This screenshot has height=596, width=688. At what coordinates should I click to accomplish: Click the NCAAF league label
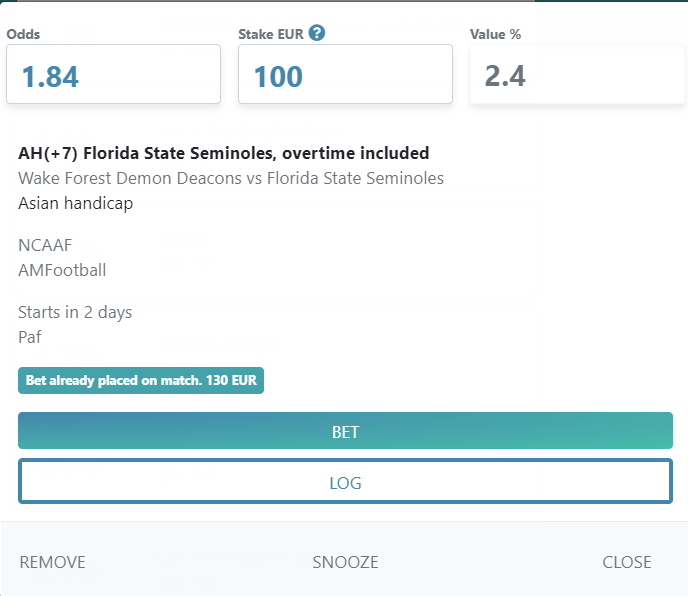click(x=45, y=245)
